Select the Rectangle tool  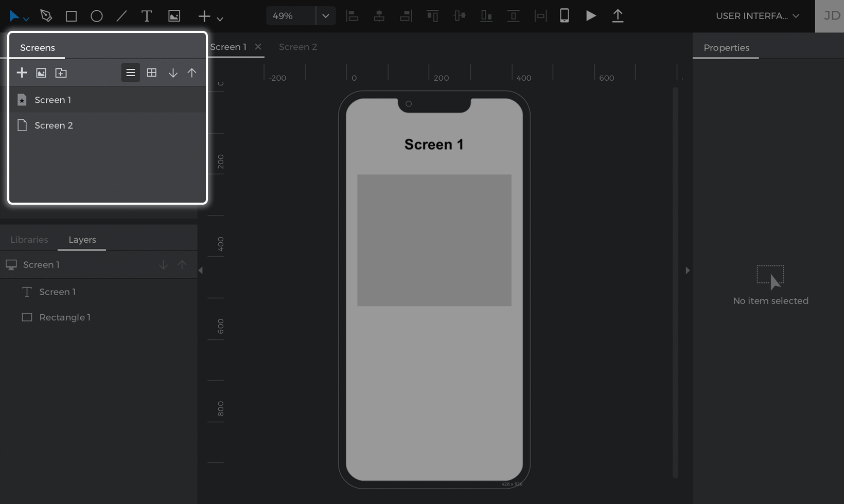pos(72,16)
